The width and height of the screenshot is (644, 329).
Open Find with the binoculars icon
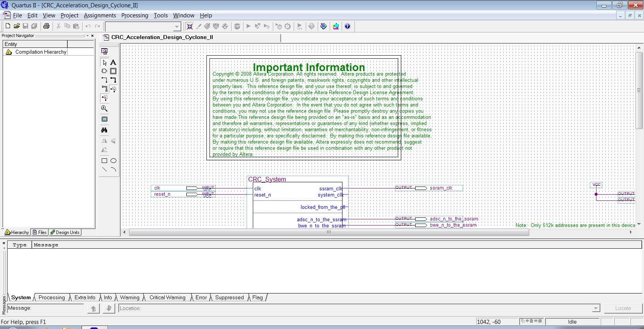[x=104, y=130]
